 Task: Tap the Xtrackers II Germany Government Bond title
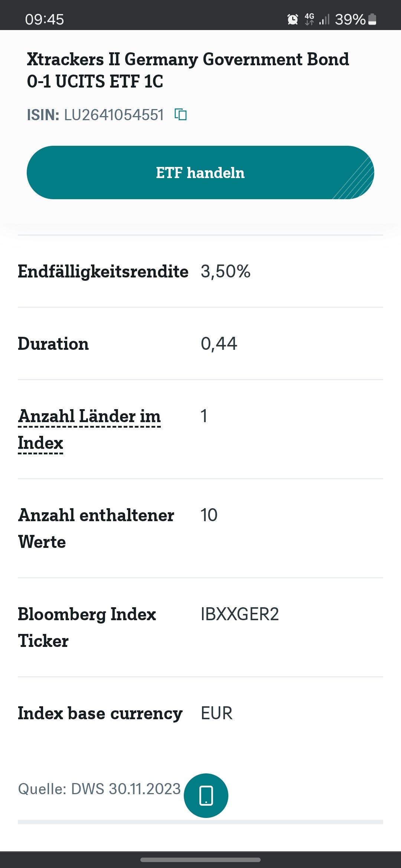[188, 70]
